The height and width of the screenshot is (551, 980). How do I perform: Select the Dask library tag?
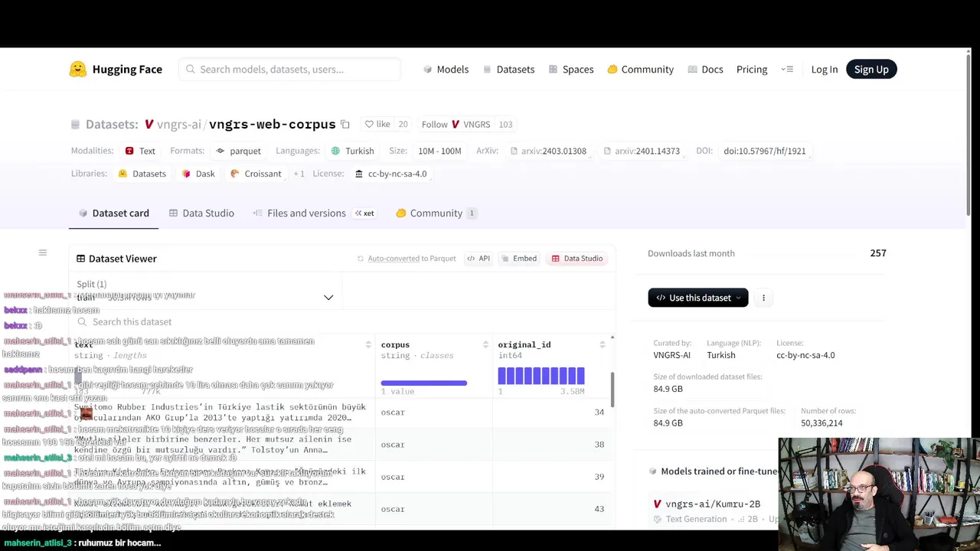[x=198, y=174]
